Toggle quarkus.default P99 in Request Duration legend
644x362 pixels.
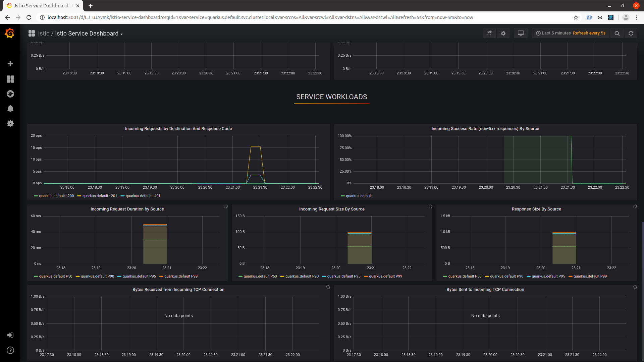tap(181, 276)
